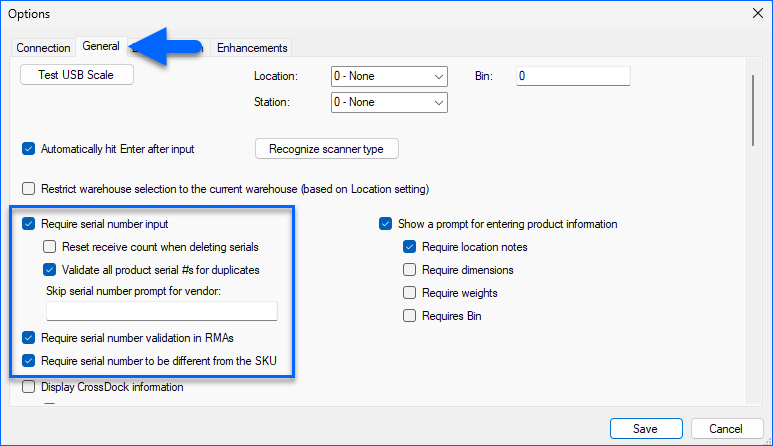Click the Test USB Scale button
This screenshot has width=773, height=446.
point(77,76)
